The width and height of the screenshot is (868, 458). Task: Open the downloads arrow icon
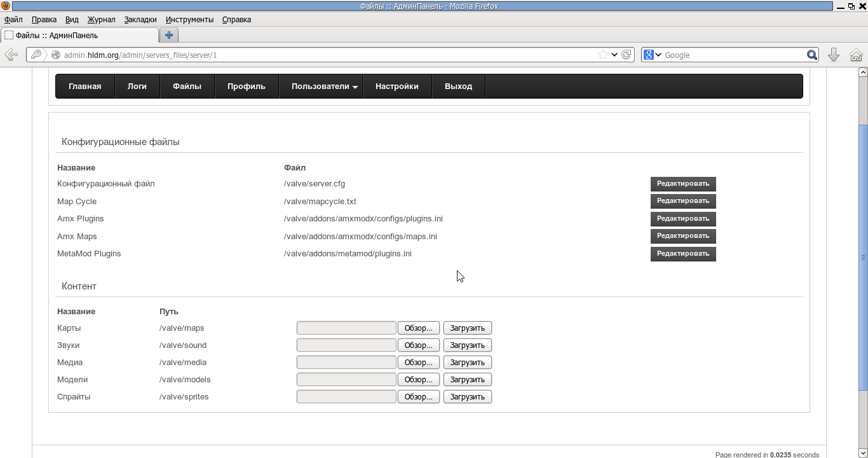point(834,55)
